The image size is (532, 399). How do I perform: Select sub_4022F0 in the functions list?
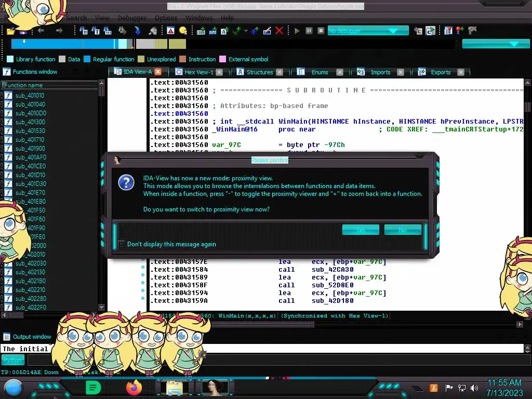click(31, 308)
